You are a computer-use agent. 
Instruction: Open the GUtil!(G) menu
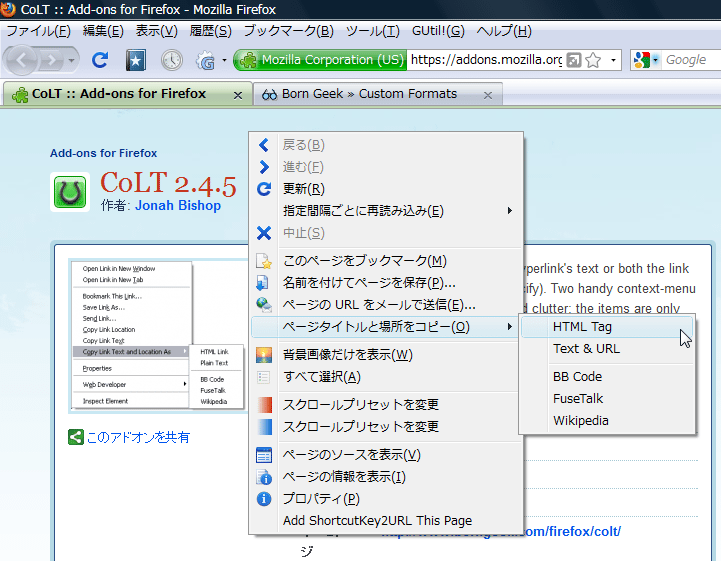(438, 31)
